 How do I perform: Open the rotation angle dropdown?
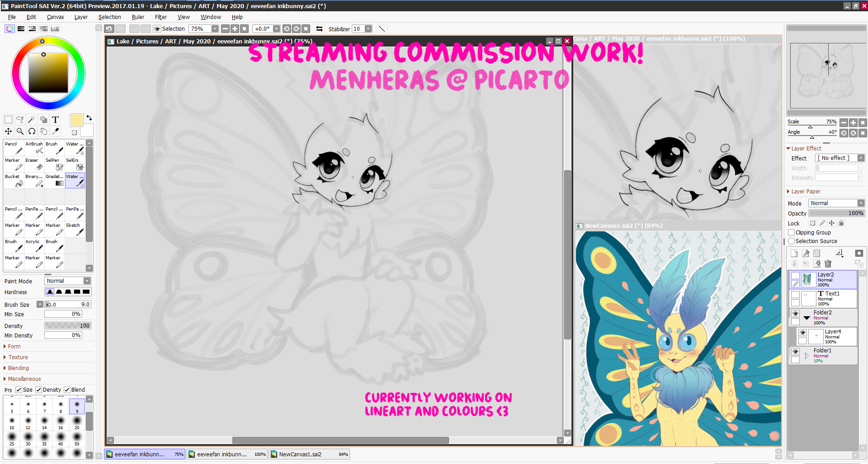[x=276, y=29]
